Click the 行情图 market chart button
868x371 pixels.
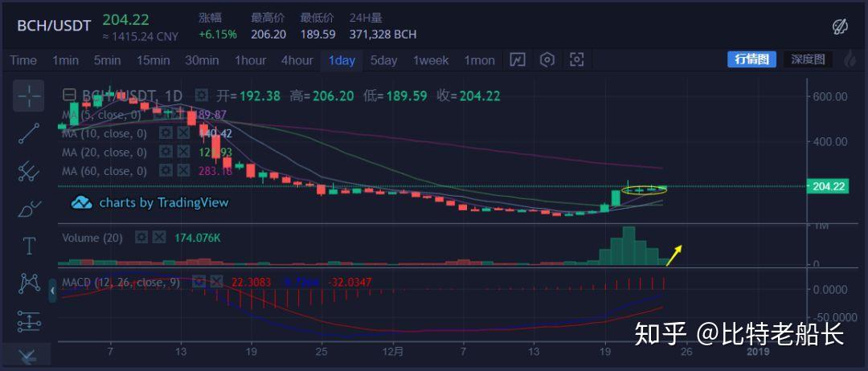(x=751, y=59)
